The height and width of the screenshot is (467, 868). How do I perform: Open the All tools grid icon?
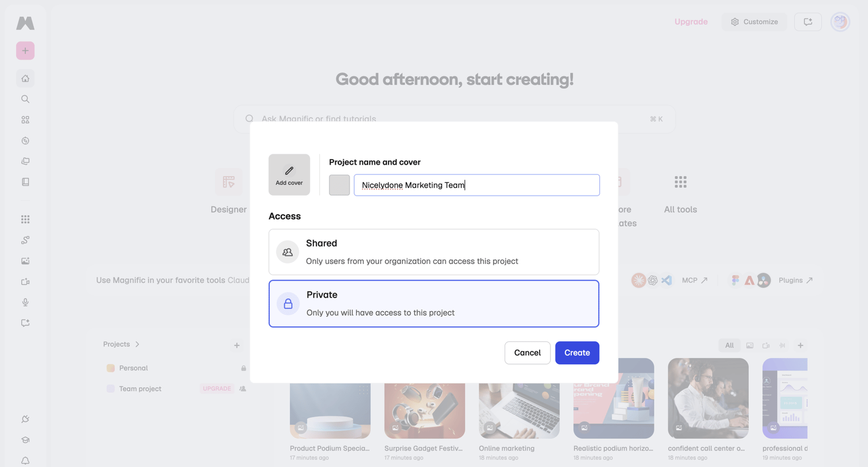(680, 182)
